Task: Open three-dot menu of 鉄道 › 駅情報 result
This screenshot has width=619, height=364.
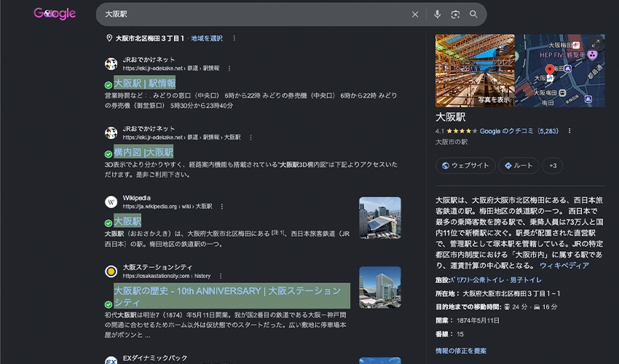Action: pos(229,68)
